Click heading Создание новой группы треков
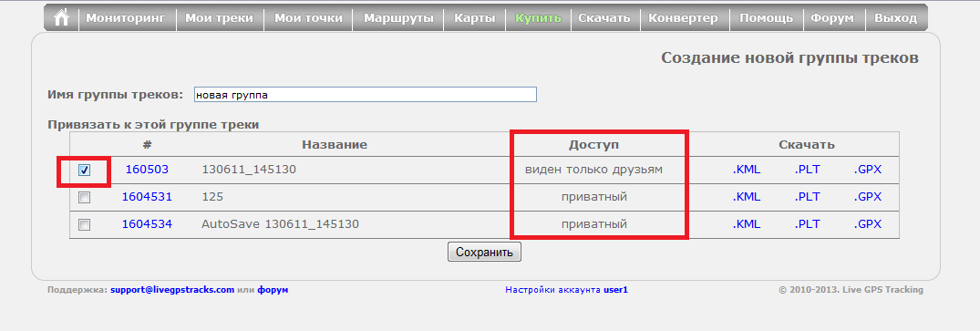 790,58
